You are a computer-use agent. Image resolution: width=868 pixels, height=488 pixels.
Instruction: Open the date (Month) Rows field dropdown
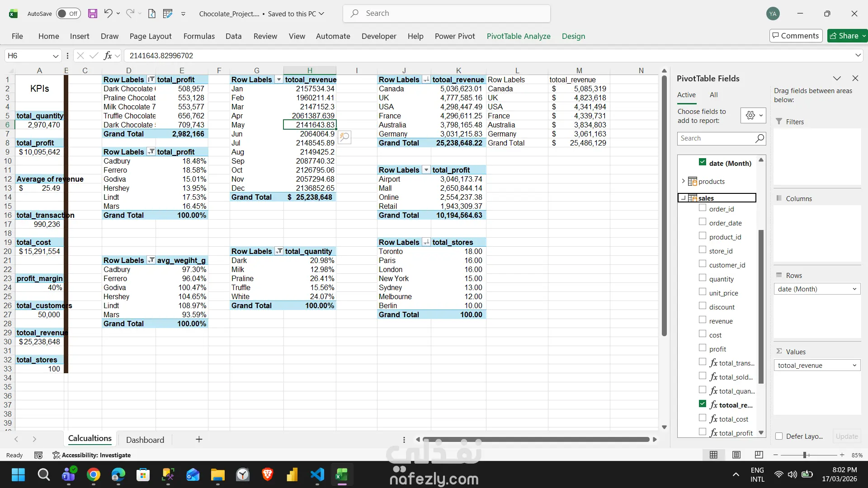click(x=854, y=289)
